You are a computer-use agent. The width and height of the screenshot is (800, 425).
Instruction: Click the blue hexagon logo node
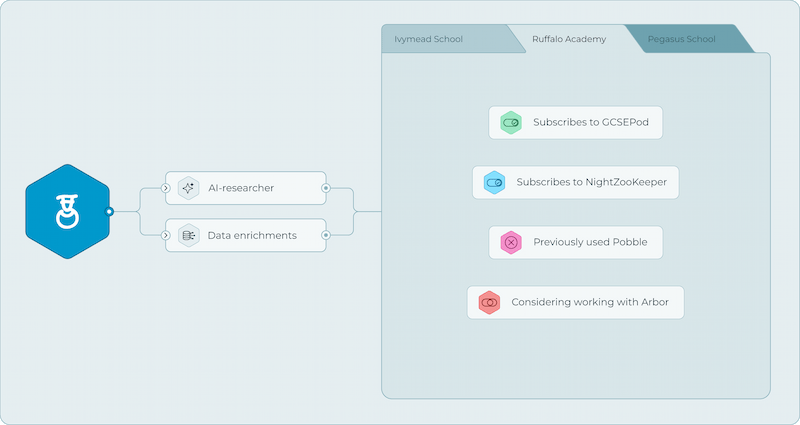click(x=66, y=211)
